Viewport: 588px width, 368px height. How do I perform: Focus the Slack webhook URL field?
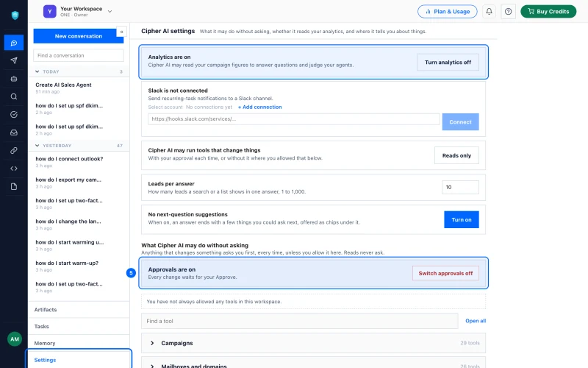tap(293, 119)
